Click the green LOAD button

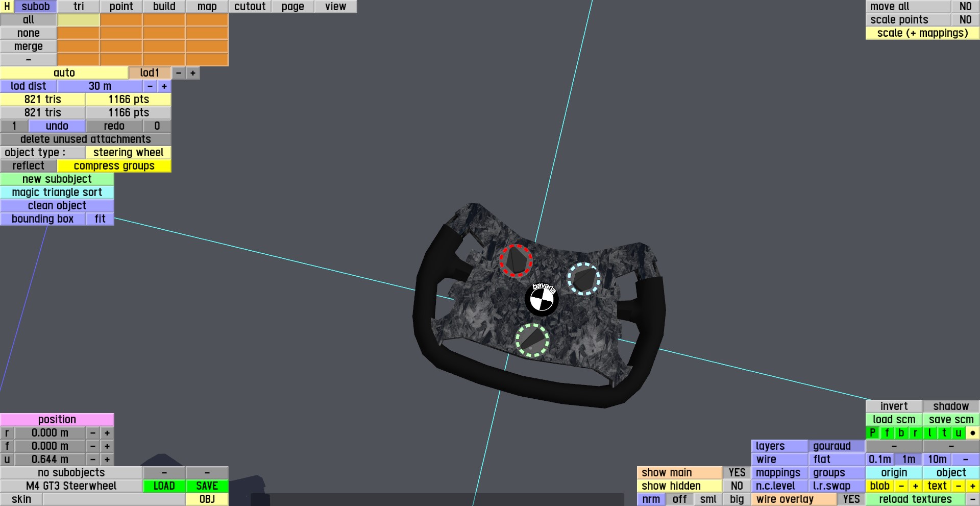tap(164, 486)
